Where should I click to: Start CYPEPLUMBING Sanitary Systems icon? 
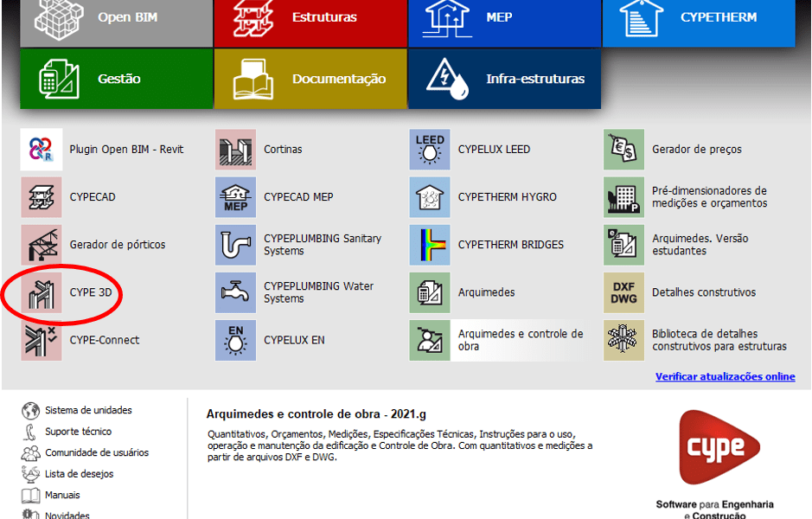235,245
